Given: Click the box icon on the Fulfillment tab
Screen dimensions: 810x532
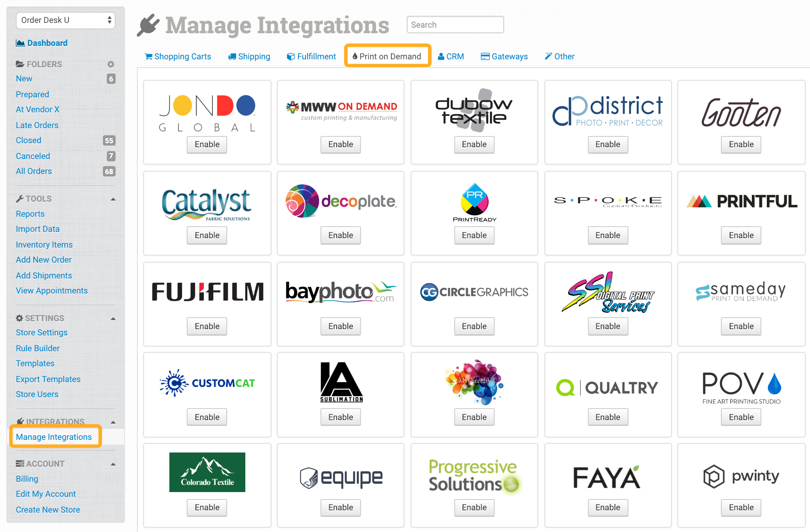Looking at the screenshot, I should point(291,56).
